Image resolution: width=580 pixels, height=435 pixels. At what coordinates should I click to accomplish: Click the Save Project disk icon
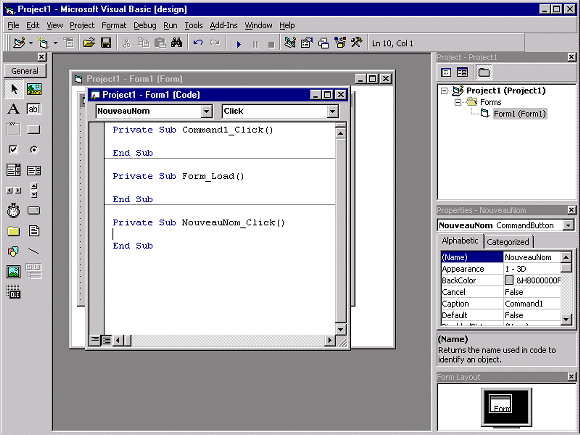106,43
